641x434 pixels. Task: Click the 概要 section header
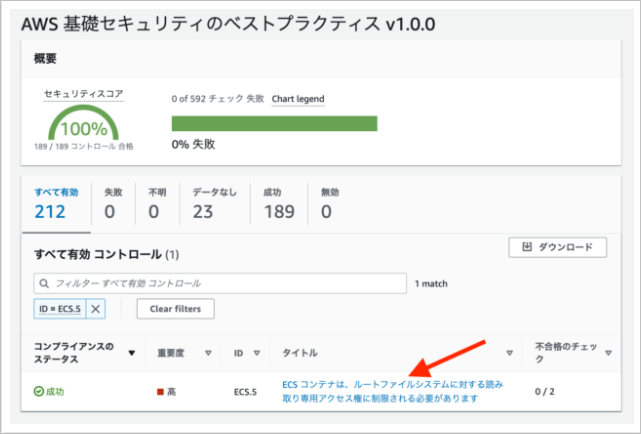[x=45, y=59]
